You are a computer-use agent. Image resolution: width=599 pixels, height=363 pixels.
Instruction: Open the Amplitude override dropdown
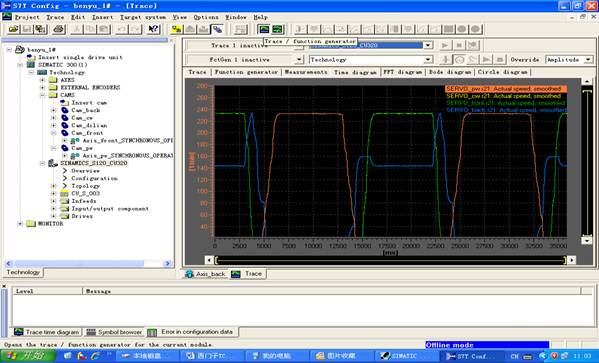(x=588, y=60)
